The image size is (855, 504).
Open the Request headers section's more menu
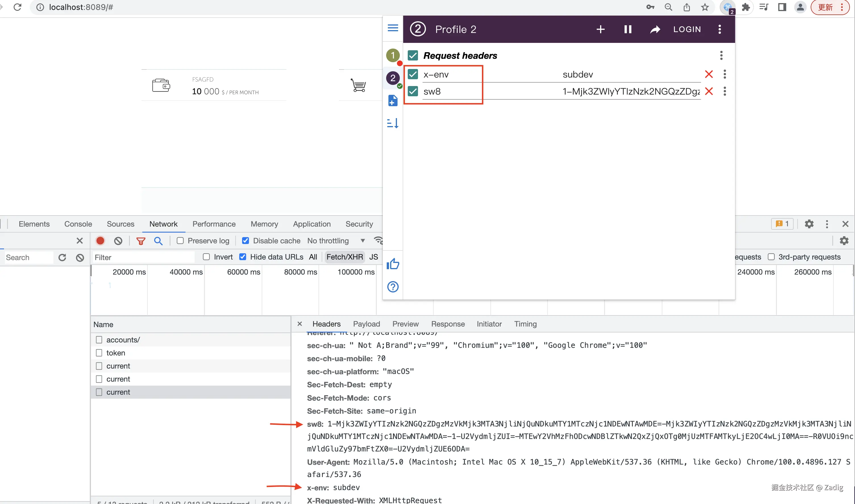[721, 55]
